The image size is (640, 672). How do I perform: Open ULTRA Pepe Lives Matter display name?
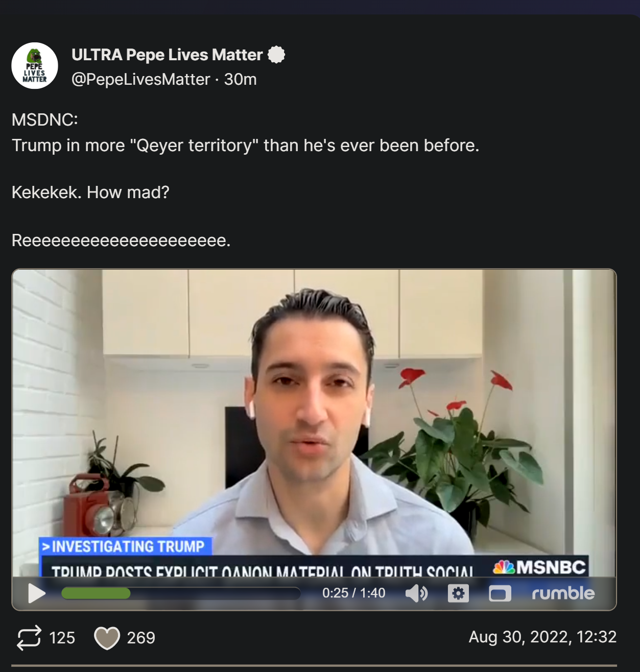(167, 55)
